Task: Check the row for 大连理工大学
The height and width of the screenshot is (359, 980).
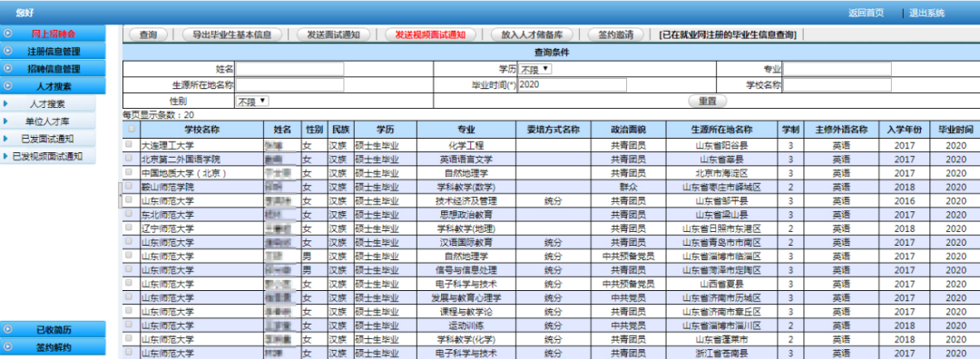Action: pos(129,144)
